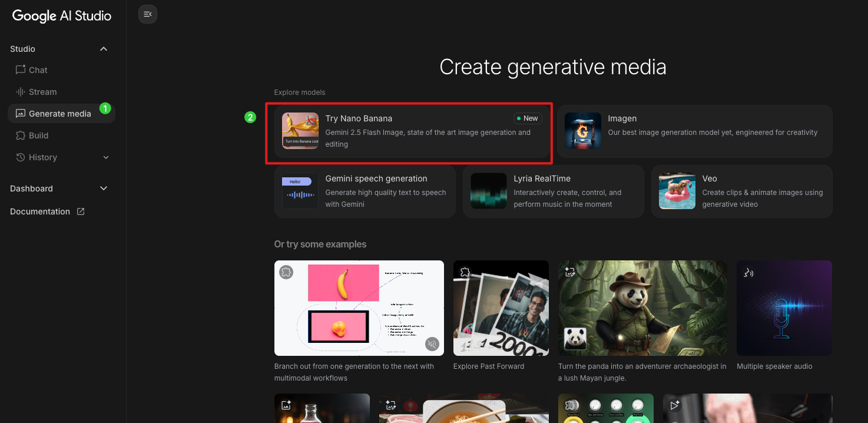Click the Build icon in sidebar
This screenshot has height=423, width=868.
point(21,136)
